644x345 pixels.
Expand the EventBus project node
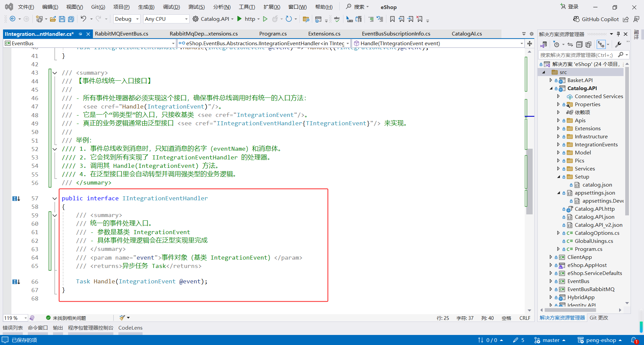click(551, 281)
